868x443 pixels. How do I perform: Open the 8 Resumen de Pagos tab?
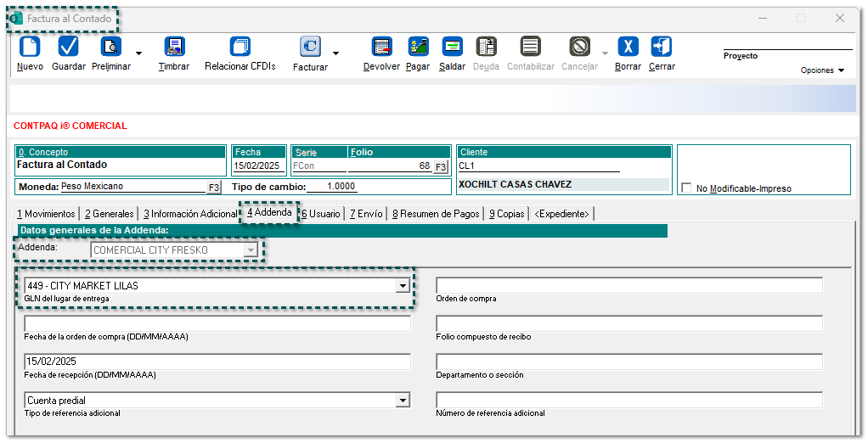pyautogui.click(x=436, y=214)
